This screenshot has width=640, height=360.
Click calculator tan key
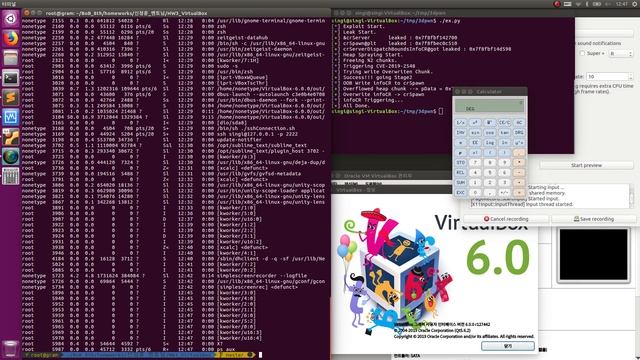coord(504,133)
